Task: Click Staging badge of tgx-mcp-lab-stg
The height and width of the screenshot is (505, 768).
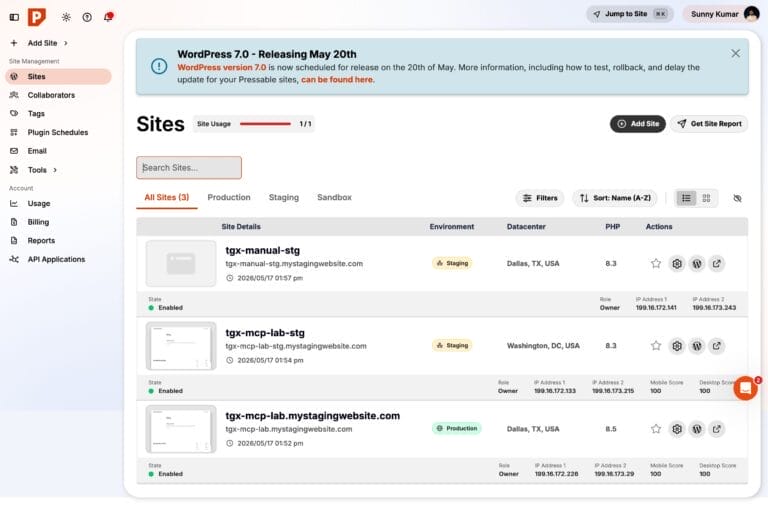Action: [452, 345]
